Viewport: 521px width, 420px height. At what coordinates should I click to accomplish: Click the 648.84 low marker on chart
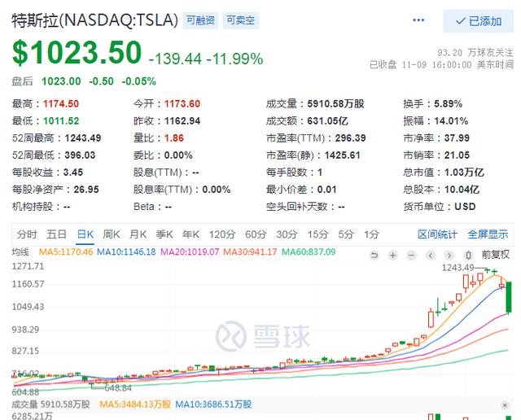click(118, 388)
